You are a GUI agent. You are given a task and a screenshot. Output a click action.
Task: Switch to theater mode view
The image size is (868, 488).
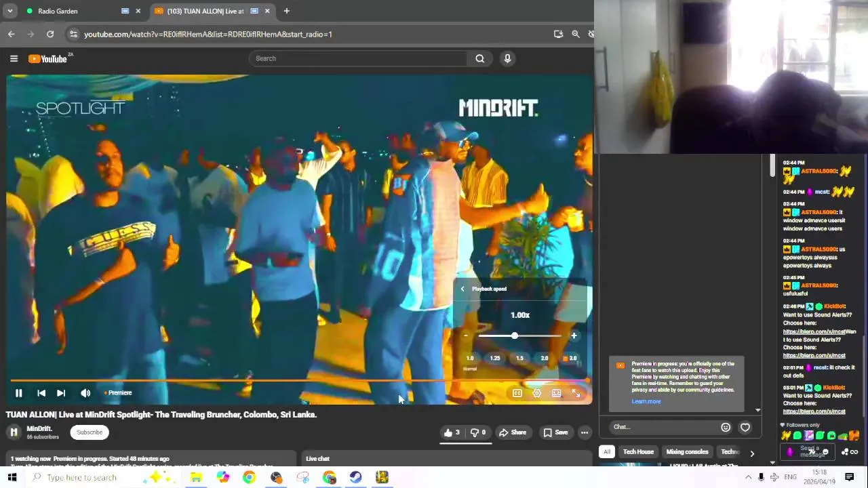point(557,393)
